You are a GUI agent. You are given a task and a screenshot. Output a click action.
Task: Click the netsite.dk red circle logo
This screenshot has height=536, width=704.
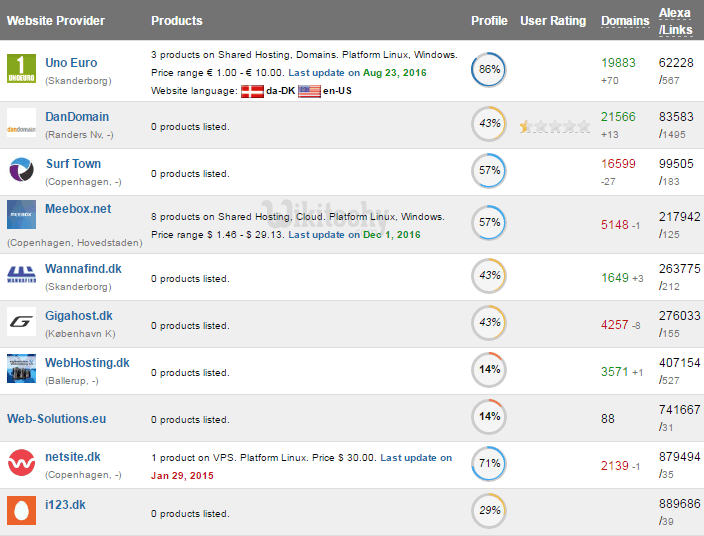pyautogui.click(x=21, y=463)
